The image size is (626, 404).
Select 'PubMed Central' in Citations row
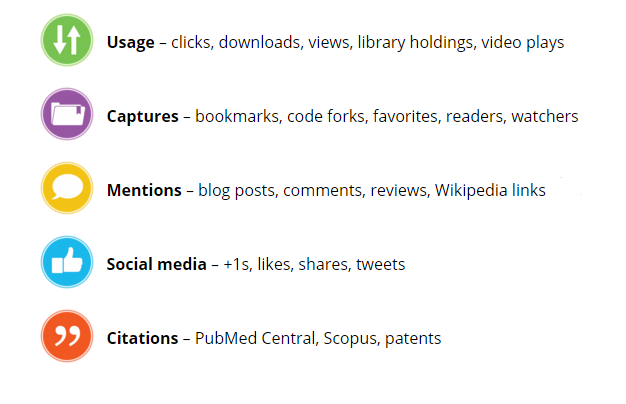(x=256, y=339)
